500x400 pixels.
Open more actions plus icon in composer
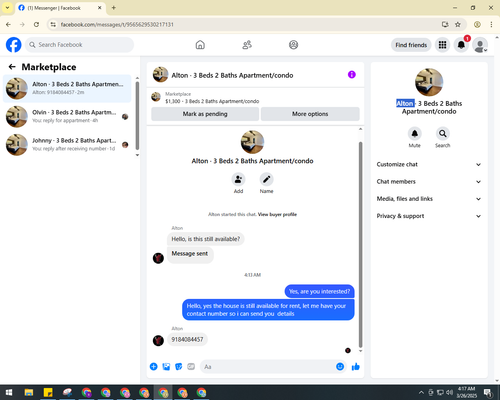154,367
